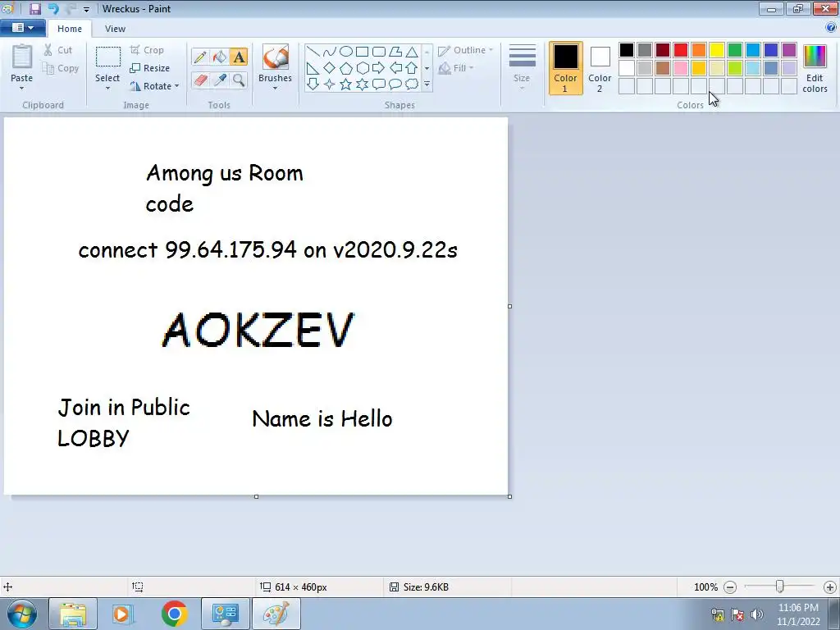840x630 pixels.
Task: Click the Save icon in title bar
Action: click(x=34, y=8)
